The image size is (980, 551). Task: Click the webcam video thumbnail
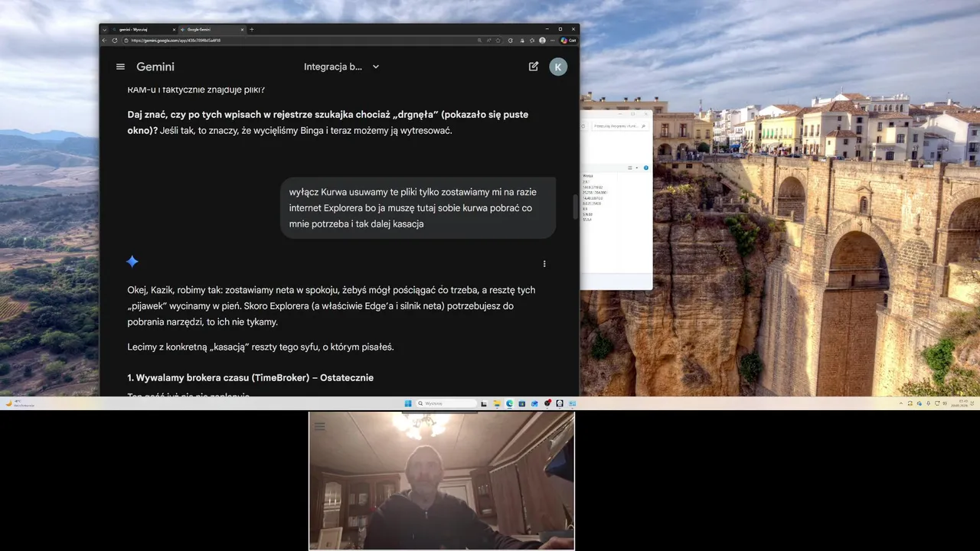click(441, 481)
